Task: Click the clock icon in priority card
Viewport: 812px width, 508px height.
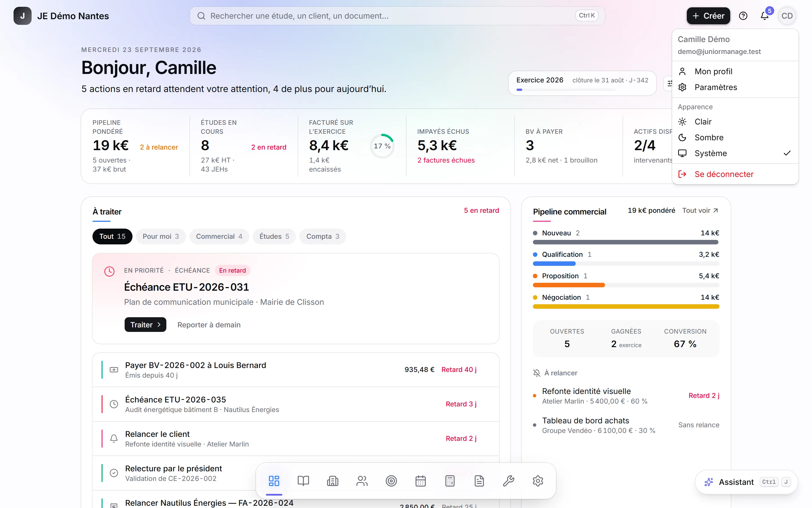Action: click(109, 271)
